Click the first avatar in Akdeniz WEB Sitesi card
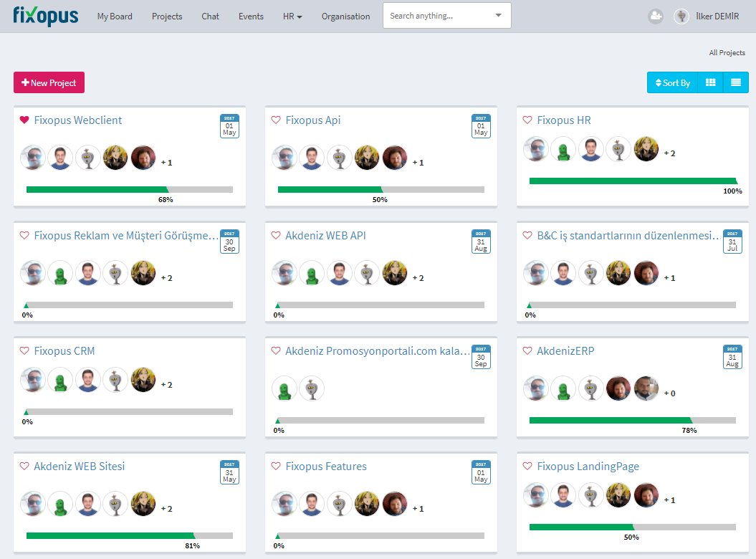 pyautogui.click(x=33, y=504)
